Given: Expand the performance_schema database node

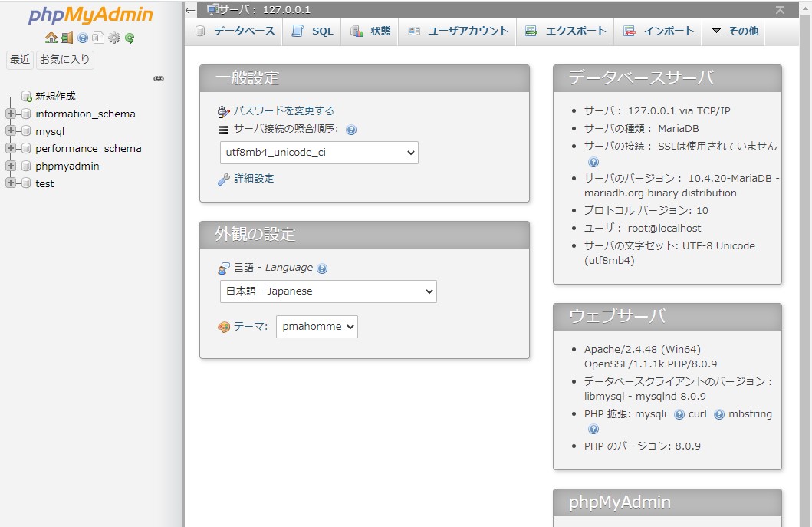Looking at the screenshot, I should click(x=11, y=149).
